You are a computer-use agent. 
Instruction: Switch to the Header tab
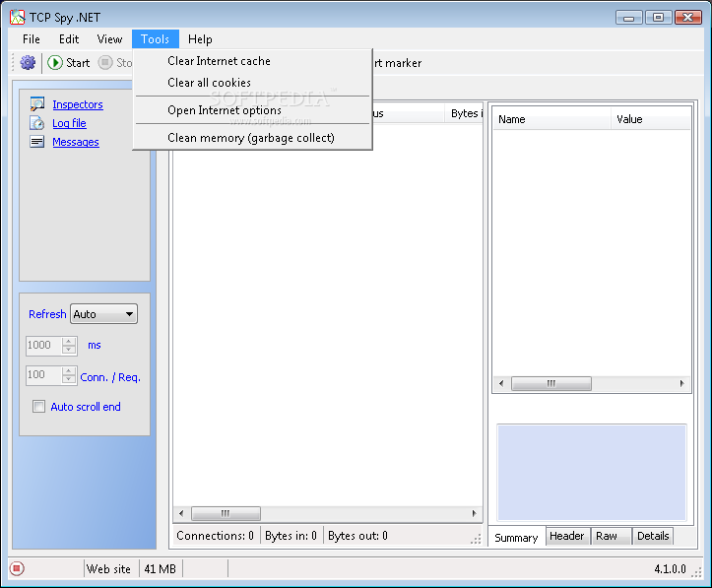(566, 536)
